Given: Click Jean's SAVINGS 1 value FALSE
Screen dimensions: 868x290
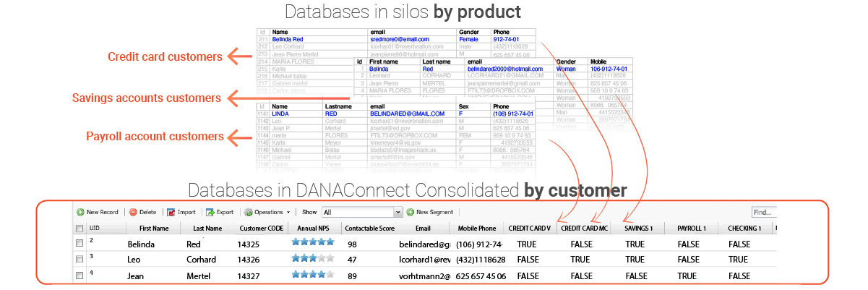Looking at the screenshot, I should (x=636, y=276).
